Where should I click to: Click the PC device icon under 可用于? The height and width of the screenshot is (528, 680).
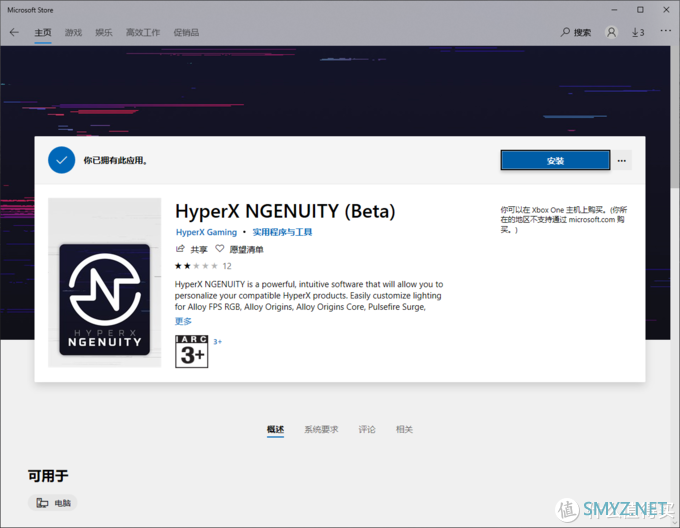[42, 503]
